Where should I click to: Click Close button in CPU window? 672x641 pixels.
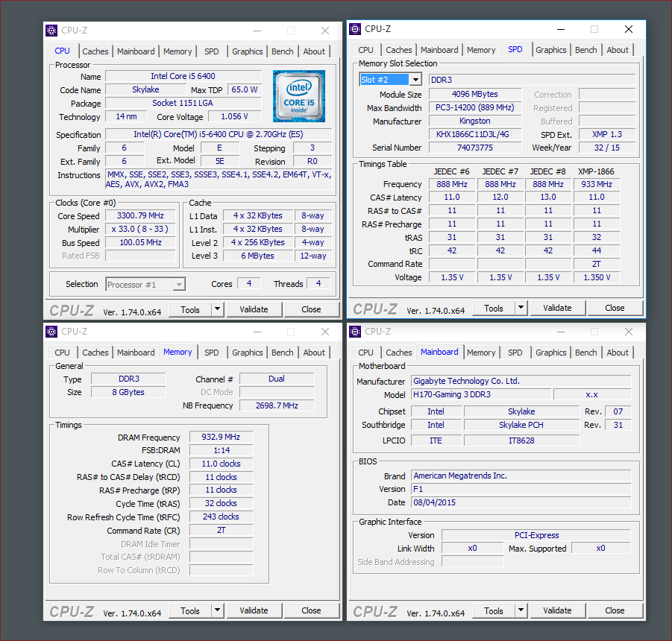(x=311, y=309)
